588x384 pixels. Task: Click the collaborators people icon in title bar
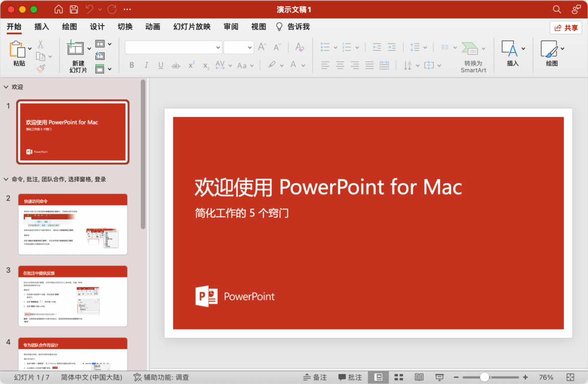(x=576, y=10)
